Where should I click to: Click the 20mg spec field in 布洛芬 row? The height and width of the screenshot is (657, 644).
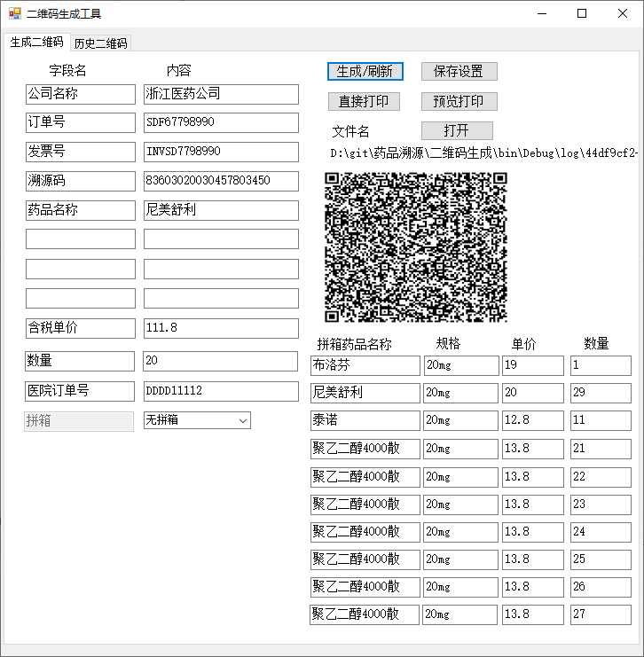[x=461, y=366]
